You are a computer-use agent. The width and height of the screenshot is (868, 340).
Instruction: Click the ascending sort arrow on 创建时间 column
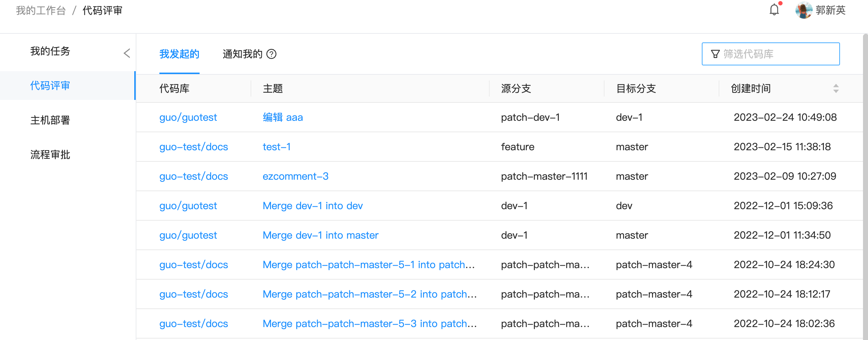[837, 86]
